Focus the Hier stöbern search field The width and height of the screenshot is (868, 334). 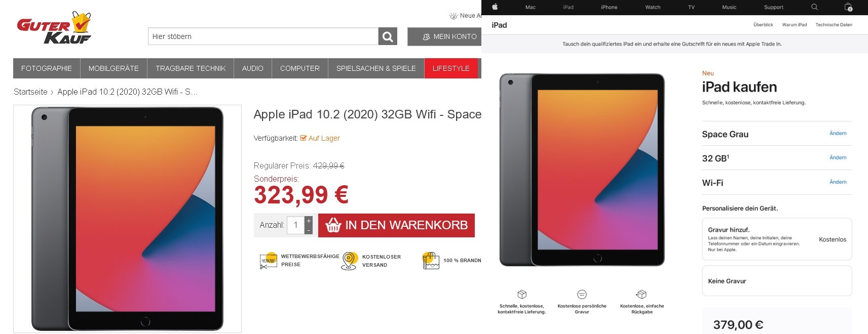263,36
